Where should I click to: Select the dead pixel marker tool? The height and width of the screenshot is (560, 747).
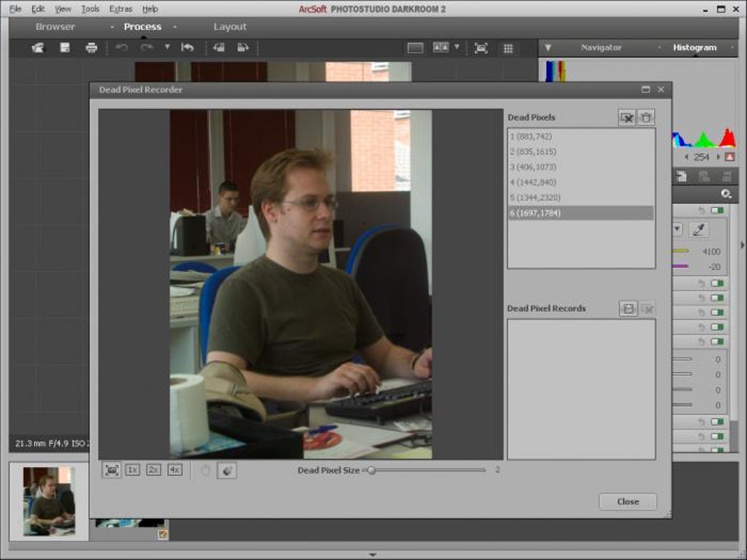coord(226,471)
